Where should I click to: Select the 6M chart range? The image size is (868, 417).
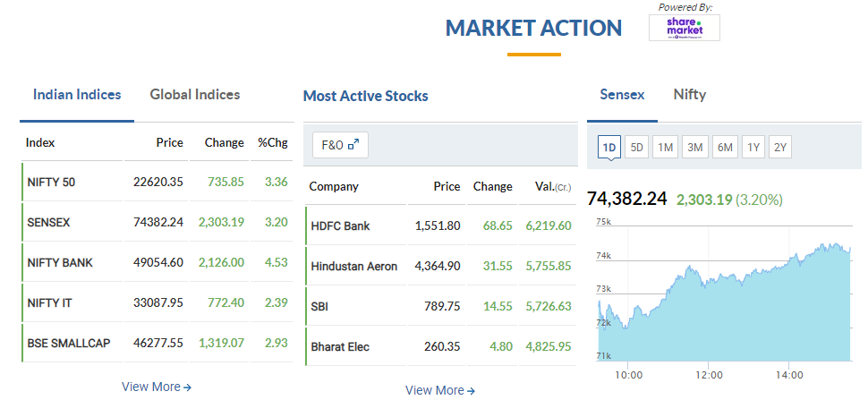click(x=725, y=148)
